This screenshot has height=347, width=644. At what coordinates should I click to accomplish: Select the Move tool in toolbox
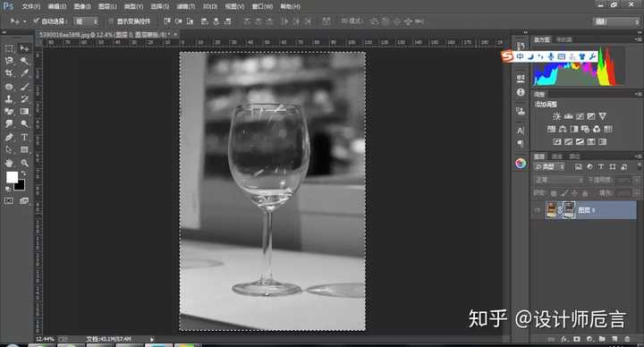(24, 48)
